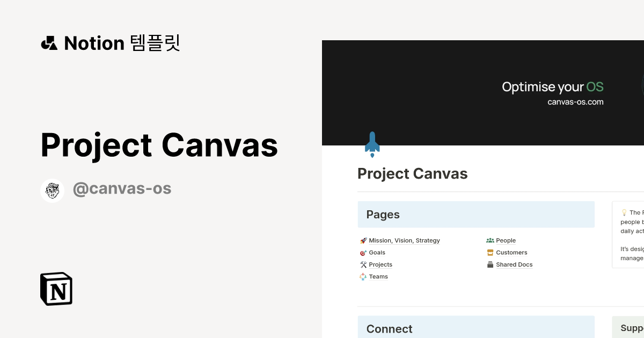
Task: Click the rocket emoji beside Mission, Vision, Strategy
Action: pos(363,240)
